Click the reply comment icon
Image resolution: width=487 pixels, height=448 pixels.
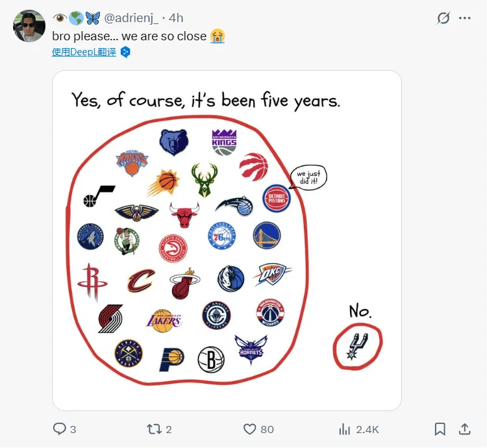59,429
